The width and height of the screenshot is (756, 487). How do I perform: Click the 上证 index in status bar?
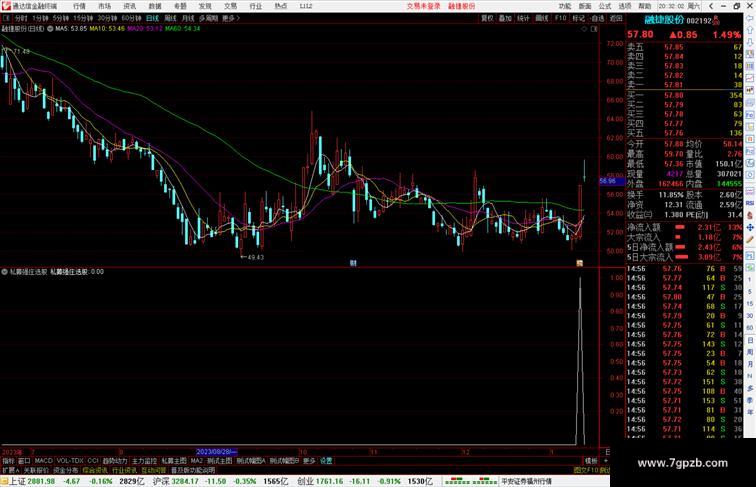17,481
